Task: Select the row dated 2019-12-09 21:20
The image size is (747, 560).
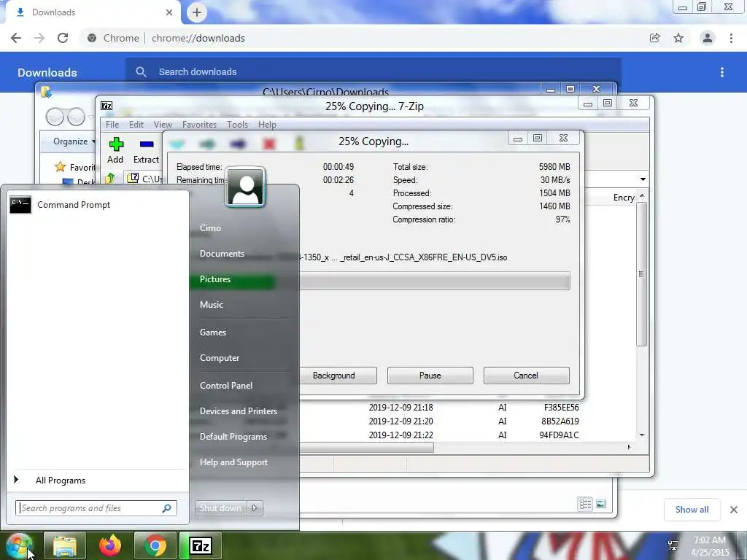Action: (x=469, y=421)
